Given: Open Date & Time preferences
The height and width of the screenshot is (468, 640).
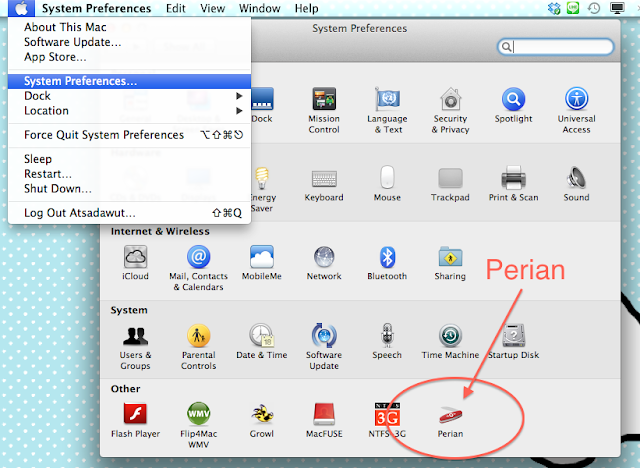Looking at the screenshot, I should [x=262, y=335].
